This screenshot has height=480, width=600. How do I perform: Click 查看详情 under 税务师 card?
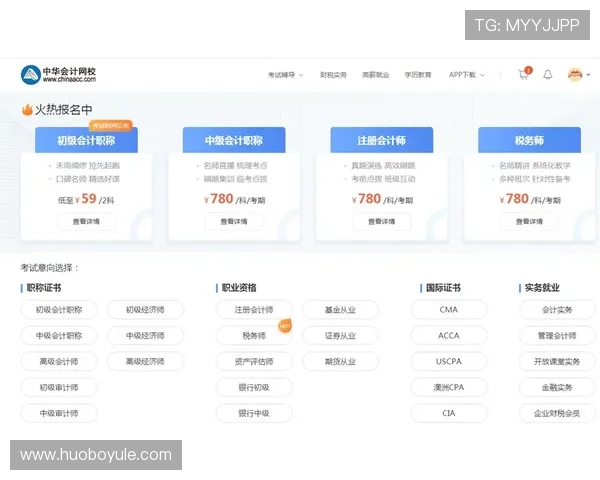(x=530, y=222)
